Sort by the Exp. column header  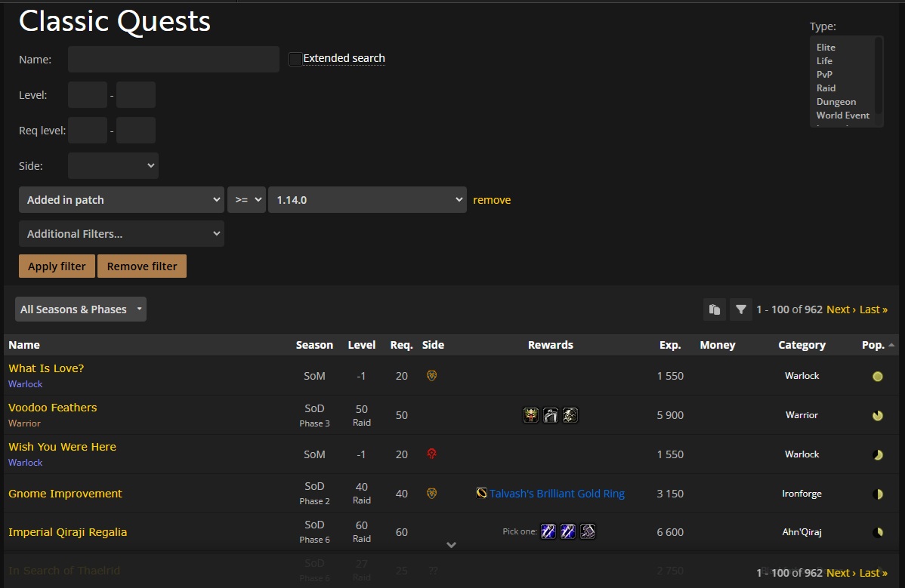[x=670, y=345]
